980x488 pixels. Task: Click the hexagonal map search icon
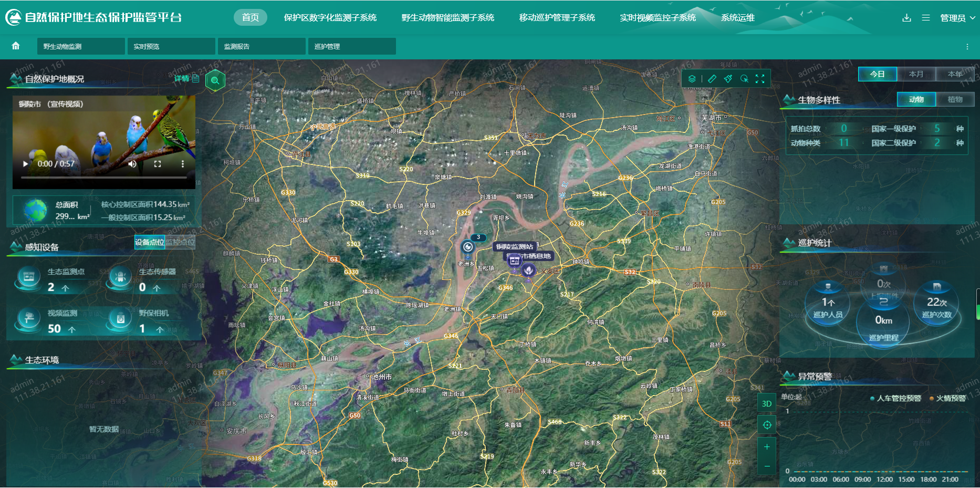[x=215, y=81]
